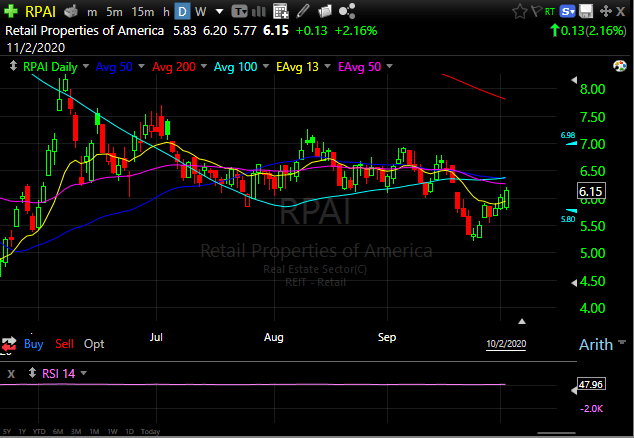
Task: Click the green plus icon beside RPAI
Action: click(11, 12)
